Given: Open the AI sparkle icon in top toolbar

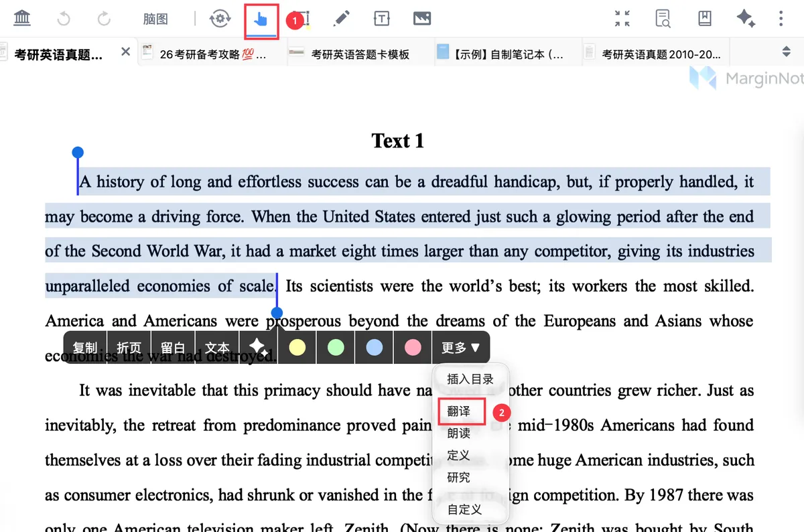Looking at the screenshot, I should click(x=746, y=19).
